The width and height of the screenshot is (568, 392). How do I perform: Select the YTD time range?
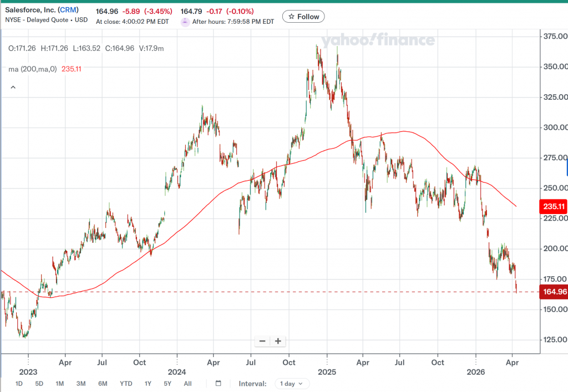[x=126, y=383]
